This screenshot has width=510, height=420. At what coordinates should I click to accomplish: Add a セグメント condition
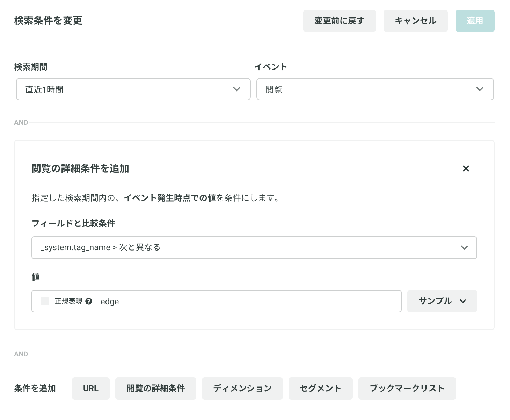(321, 389)
